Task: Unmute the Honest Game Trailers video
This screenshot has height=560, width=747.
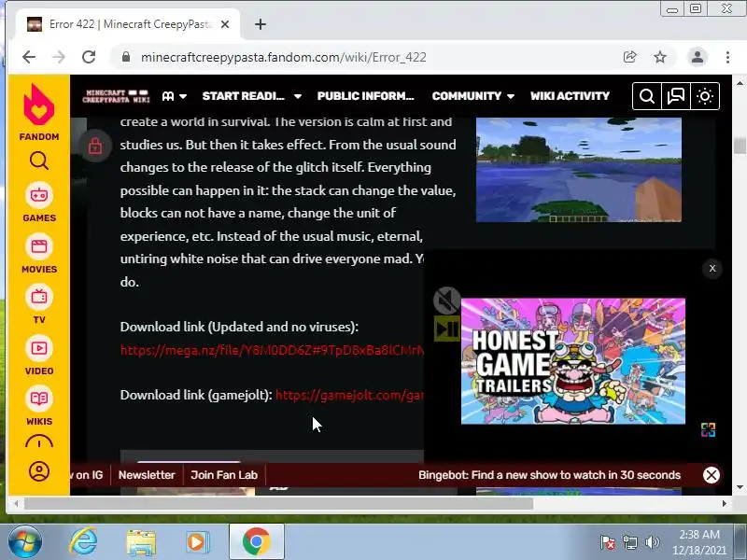Action: [x=446, y=301]
